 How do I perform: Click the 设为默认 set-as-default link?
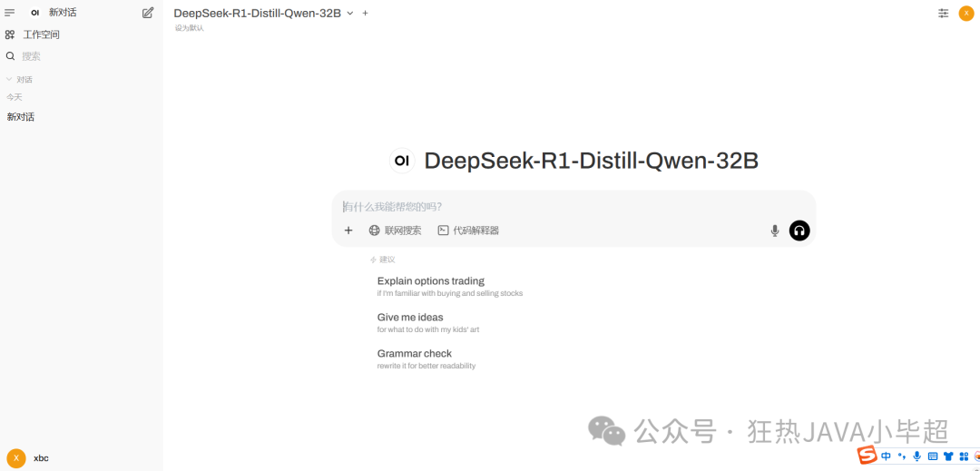(190, 28)
